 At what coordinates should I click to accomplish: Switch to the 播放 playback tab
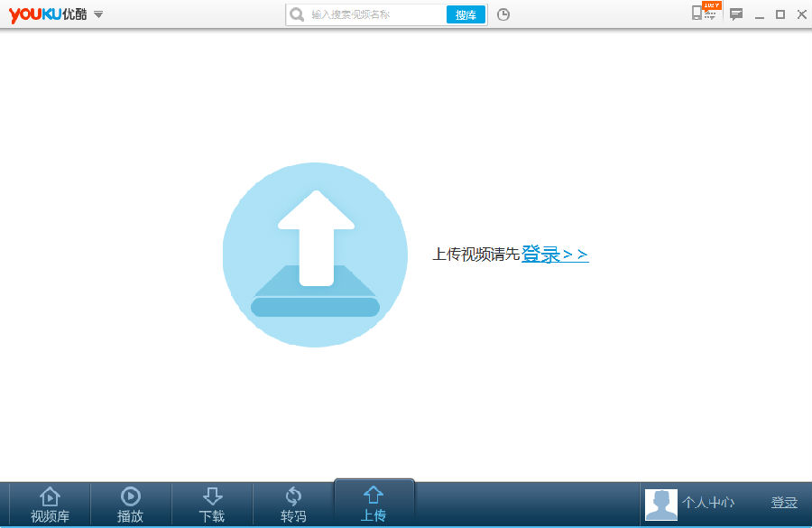(131, 505)
